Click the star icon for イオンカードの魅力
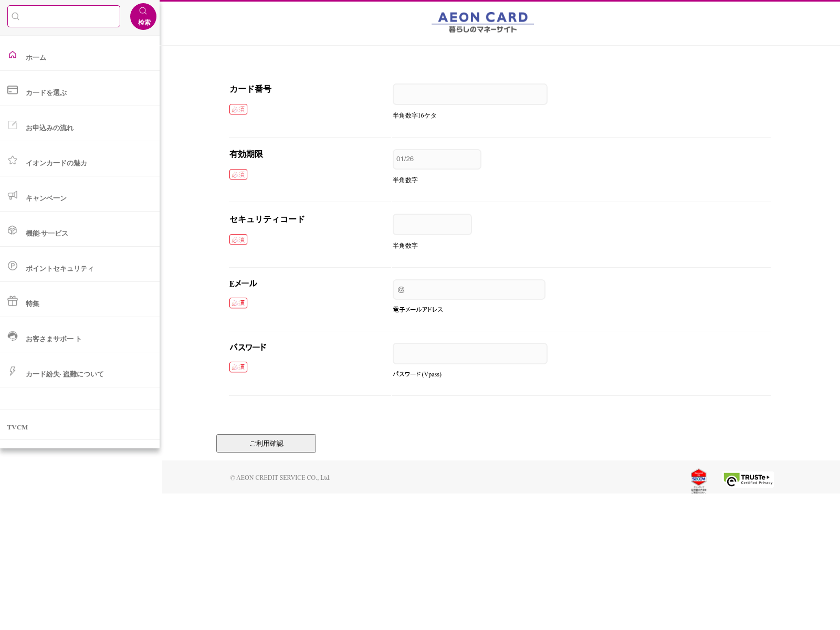The width and height of the screenshot is (840, 630). pos(13,160)
